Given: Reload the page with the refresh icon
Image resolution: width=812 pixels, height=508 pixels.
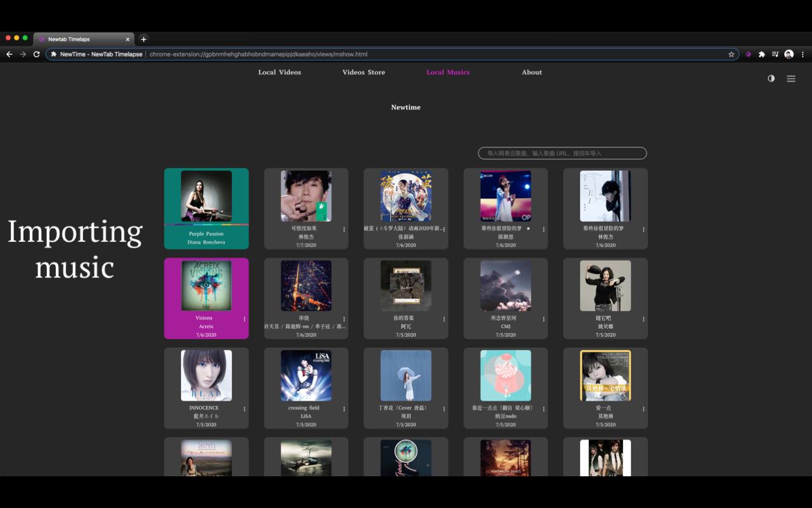Looking at the screenshot, I should point(37,54).
